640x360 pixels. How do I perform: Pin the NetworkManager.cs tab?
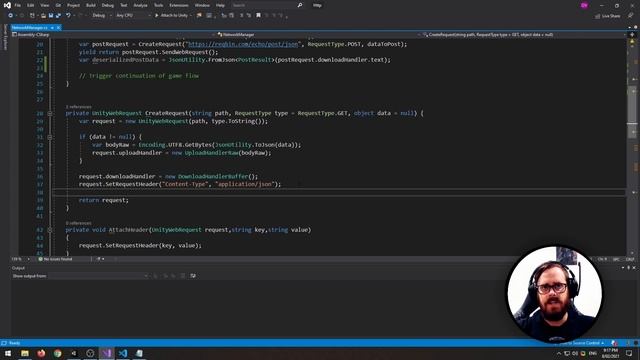(52, 28)
